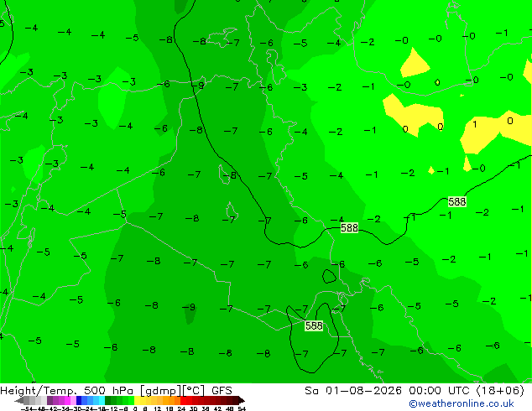Image resolution: width=532 pixels, height=411 pixels.
Task: Pick the yellow swatch in the temperature legend
Action: coord(138,400)
